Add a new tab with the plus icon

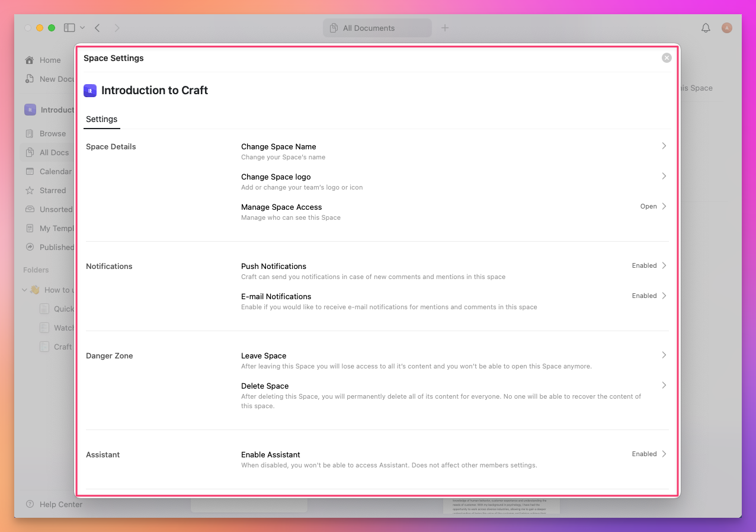tap(445, 28)
